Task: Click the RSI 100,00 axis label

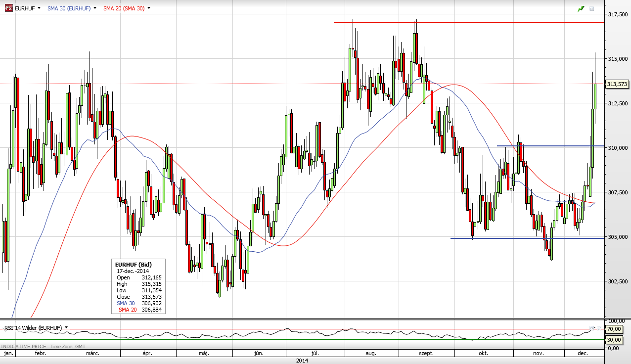Action: pyautogui.click(x=616, y=322)
